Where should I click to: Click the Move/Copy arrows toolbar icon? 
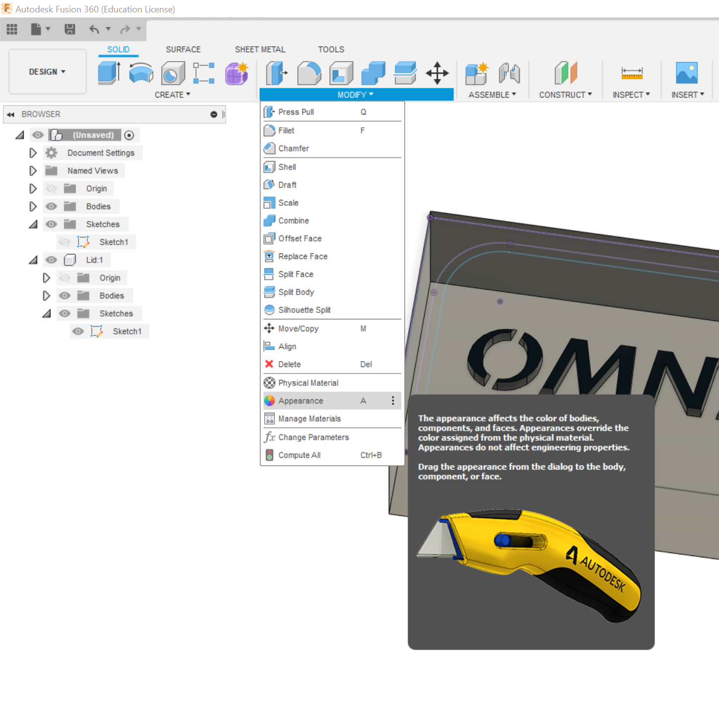(x=437, y=73)
